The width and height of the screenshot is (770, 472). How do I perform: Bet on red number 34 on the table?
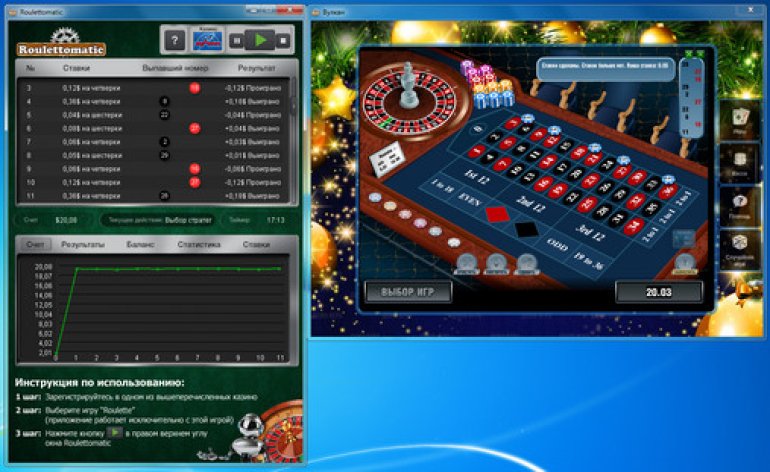(633, 225)
